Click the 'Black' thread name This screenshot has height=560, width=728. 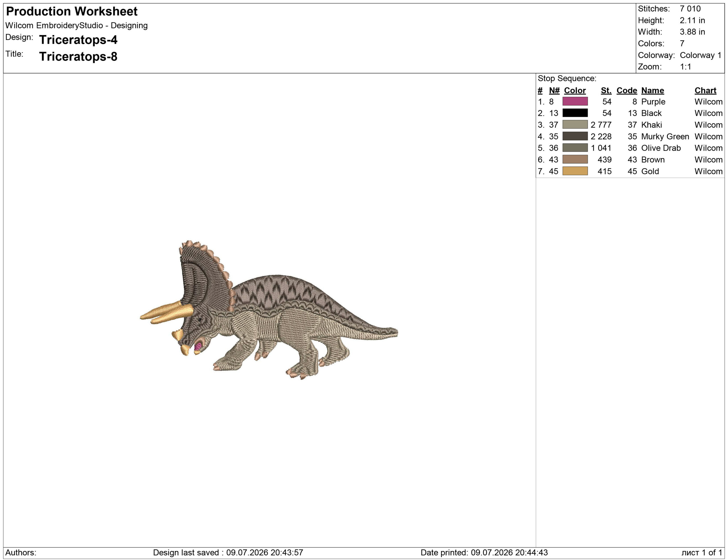651,113
